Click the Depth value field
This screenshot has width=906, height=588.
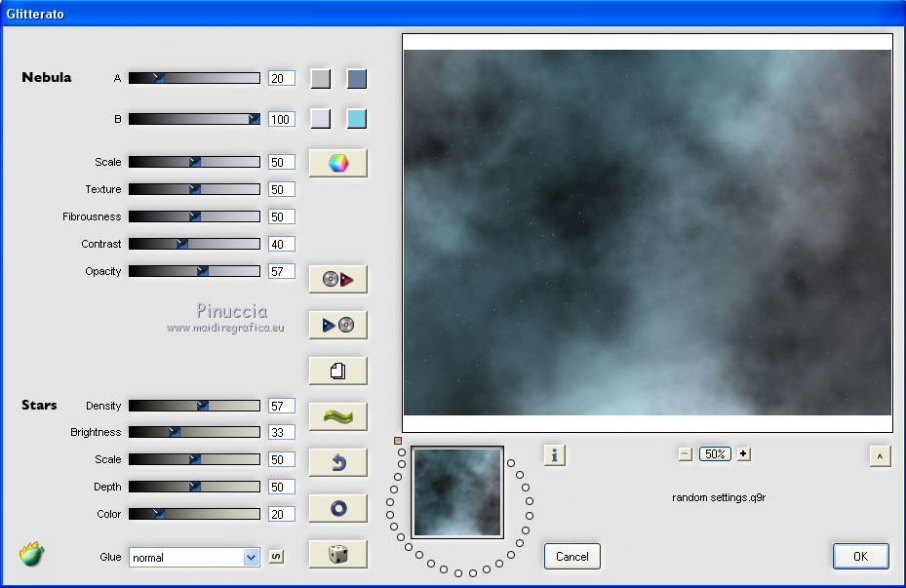[x=282, y=487]
